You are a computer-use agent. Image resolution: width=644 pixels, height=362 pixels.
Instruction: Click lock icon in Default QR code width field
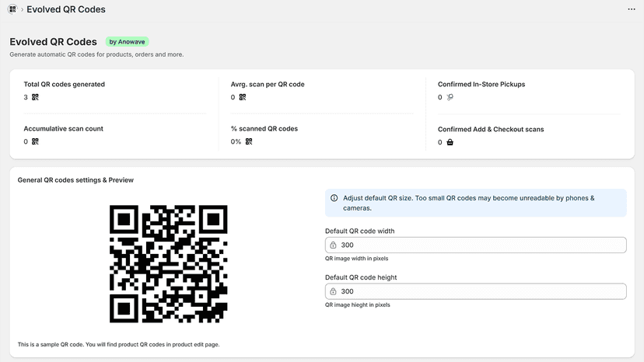333,245
